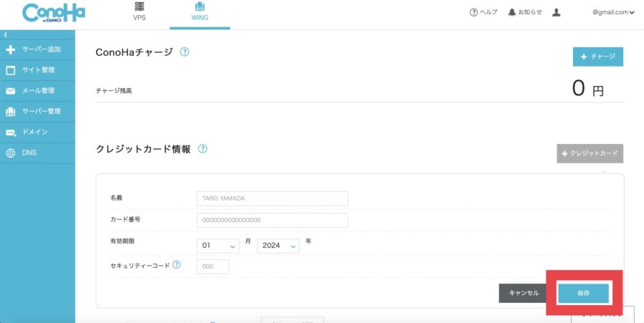This screenshot has height=323, width=644.
Task: Open the expiry month dropdown showing 01
Action: 218,246
